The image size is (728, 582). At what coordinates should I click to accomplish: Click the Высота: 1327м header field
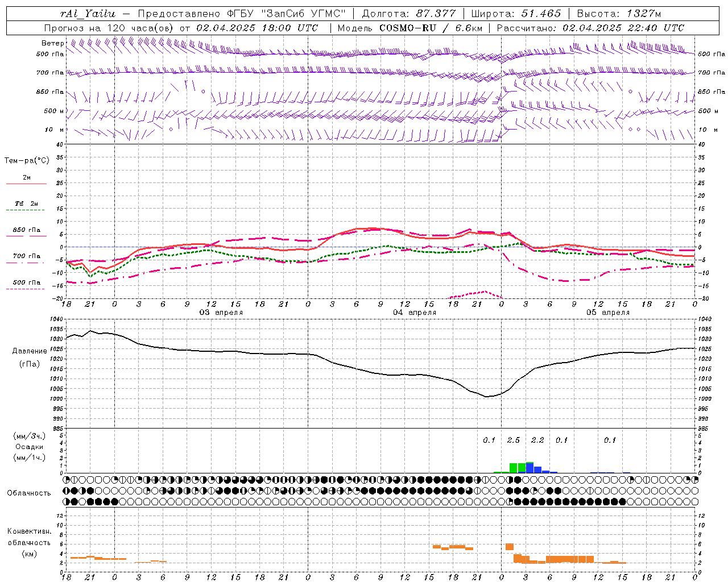pos(619,14)
